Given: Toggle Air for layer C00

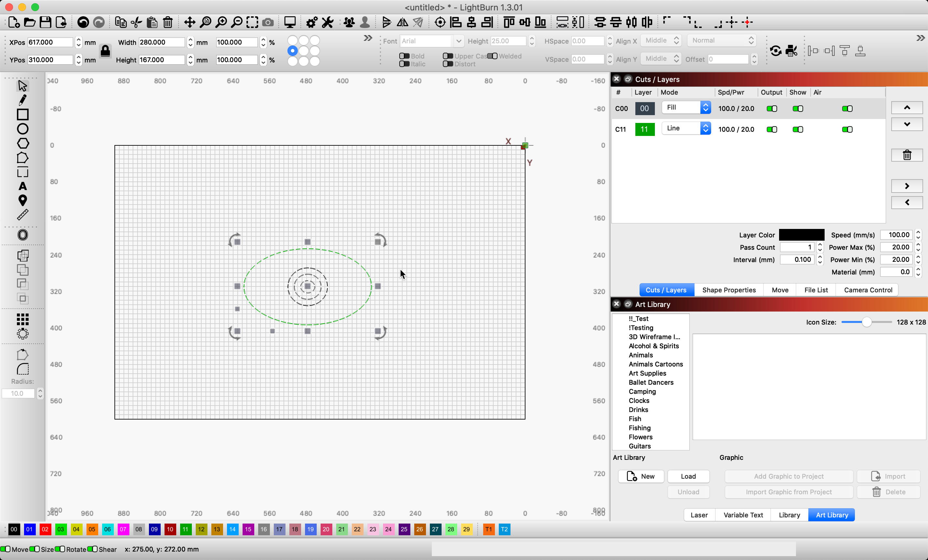Looking at the screenshot, I should tap(847, 109).
